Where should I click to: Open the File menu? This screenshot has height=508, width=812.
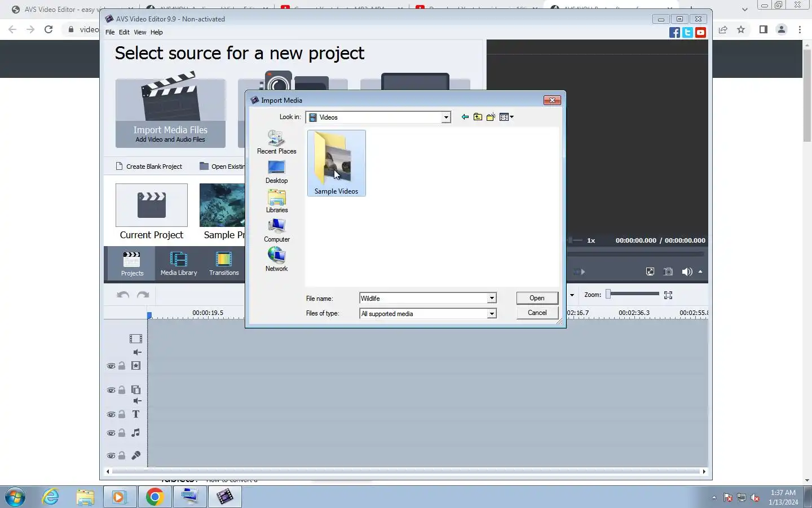click(x=110, y=32)
